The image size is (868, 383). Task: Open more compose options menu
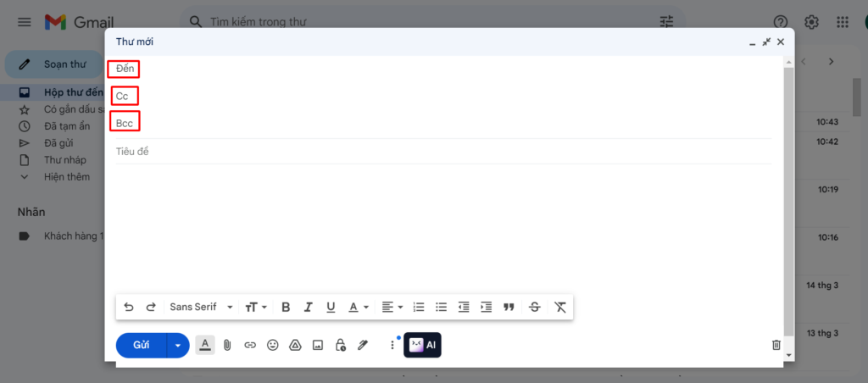pos(392,345)
